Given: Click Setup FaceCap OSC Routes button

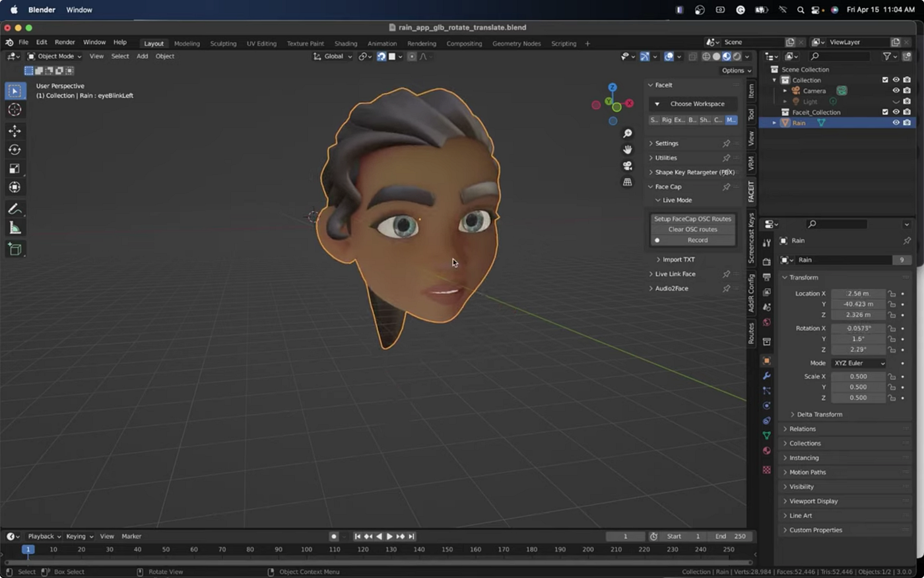Looking at the screenshot, I should pos(692,219).
